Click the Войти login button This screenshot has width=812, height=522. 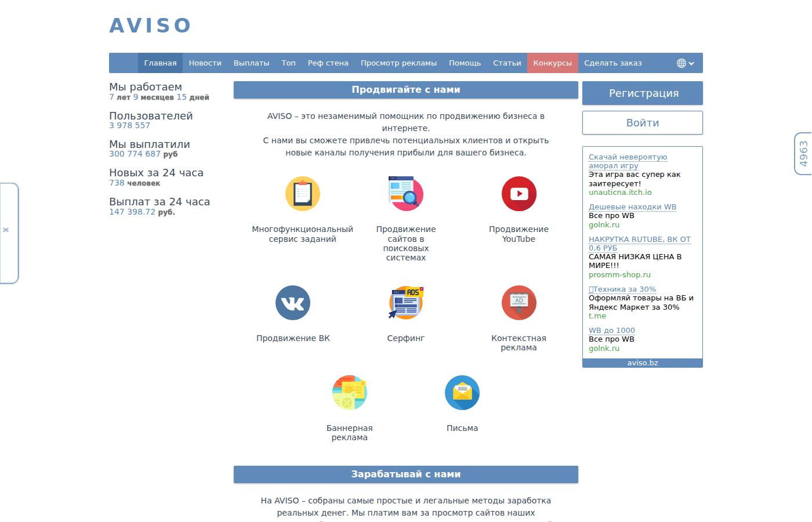pyautogui.click(x=643, y=122)
